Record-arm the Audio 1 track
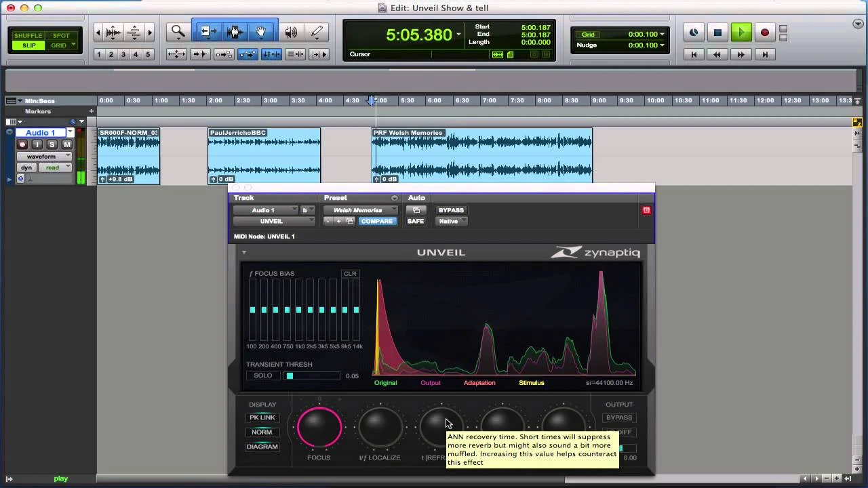868x488 pixels. coord(22,144)
